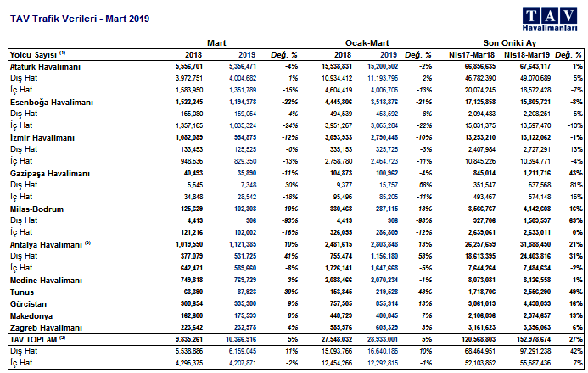Viewport: 588px width, 373px height.
Task: Select the 42% change in total Dış Hat row
Action: click(575, 351)
